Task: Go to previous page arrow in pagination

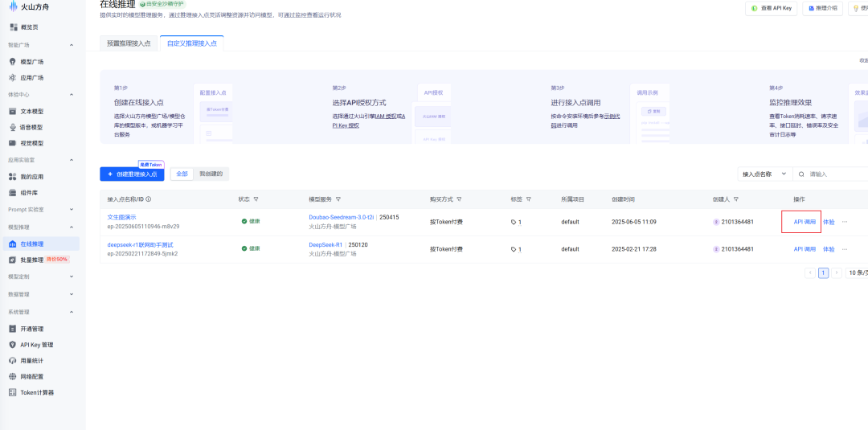Action: tap(810, 272)
